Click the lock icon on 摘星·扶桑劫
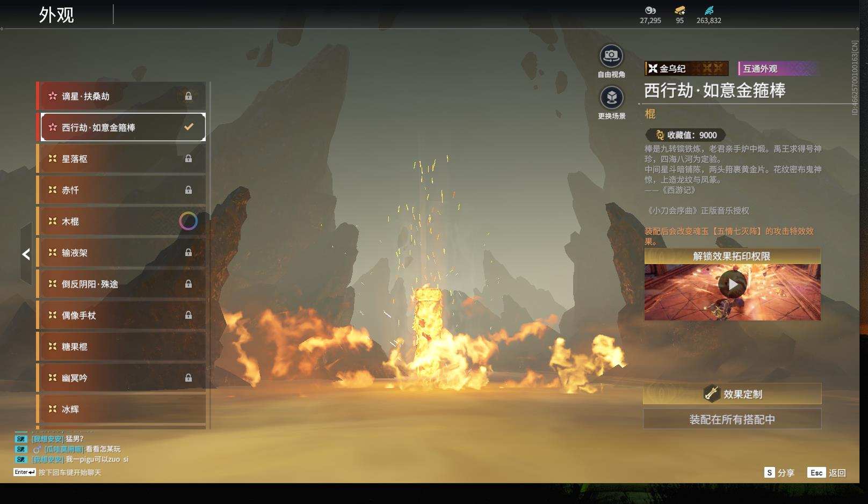 click(x=189, y=96)
